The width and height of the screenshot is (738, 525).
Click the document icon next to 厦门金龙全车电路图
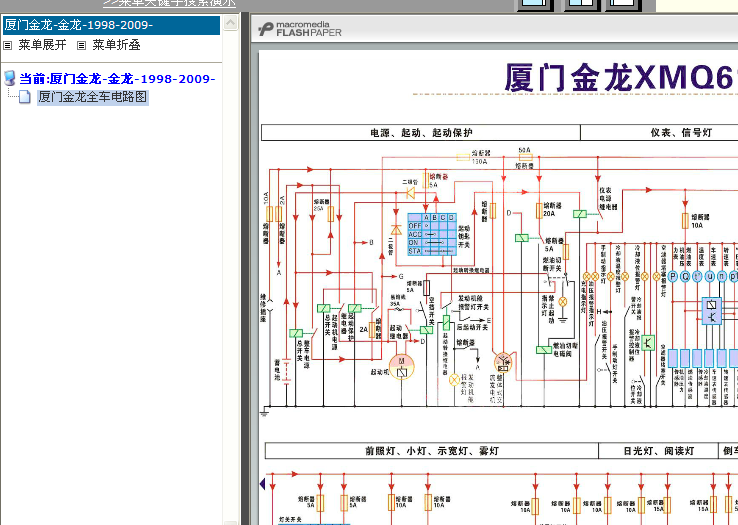(24, 97)
